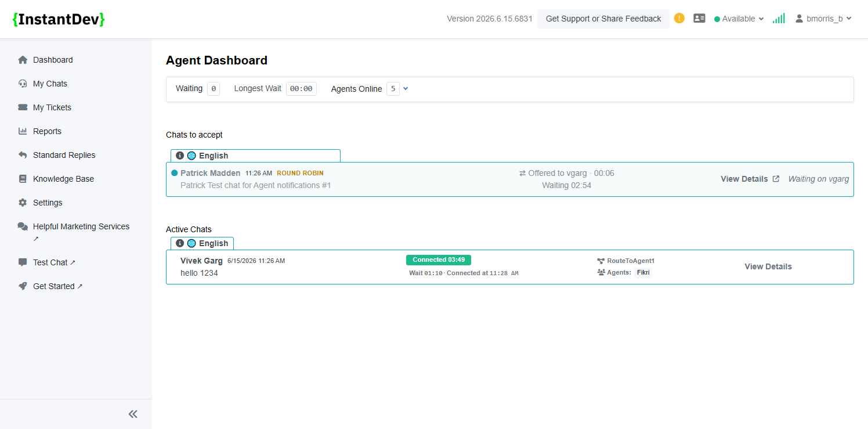Screen dimensions: 868x429
Task: Click the Waiting count box showing 0
Action: click(x=214, y=89)
